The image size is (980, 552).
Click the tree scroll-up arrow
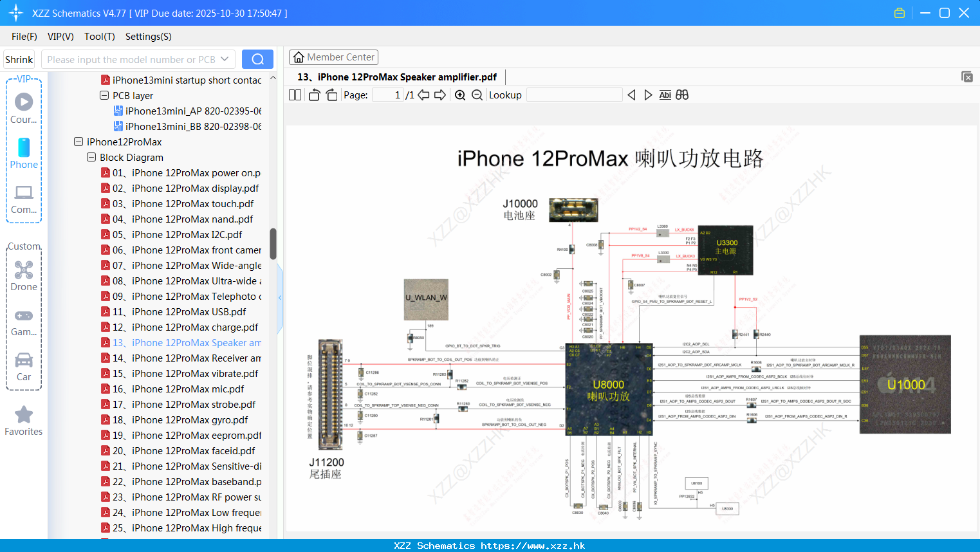273,78
